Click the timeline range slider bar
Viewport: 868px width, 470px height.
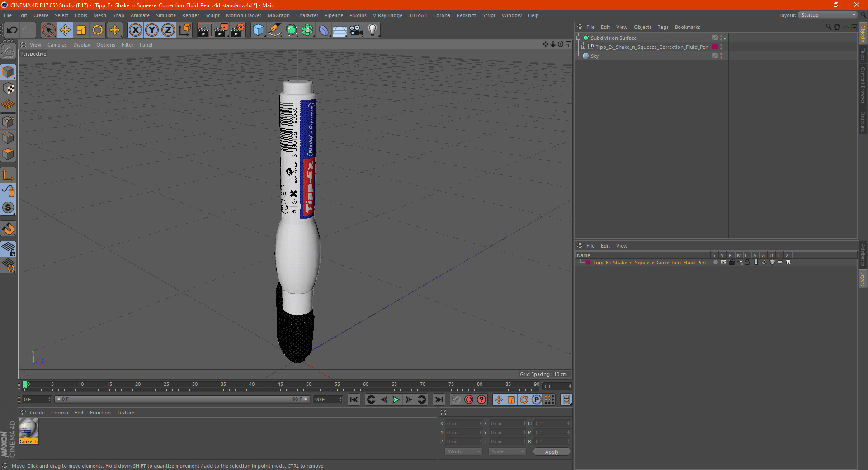point(182,399)
